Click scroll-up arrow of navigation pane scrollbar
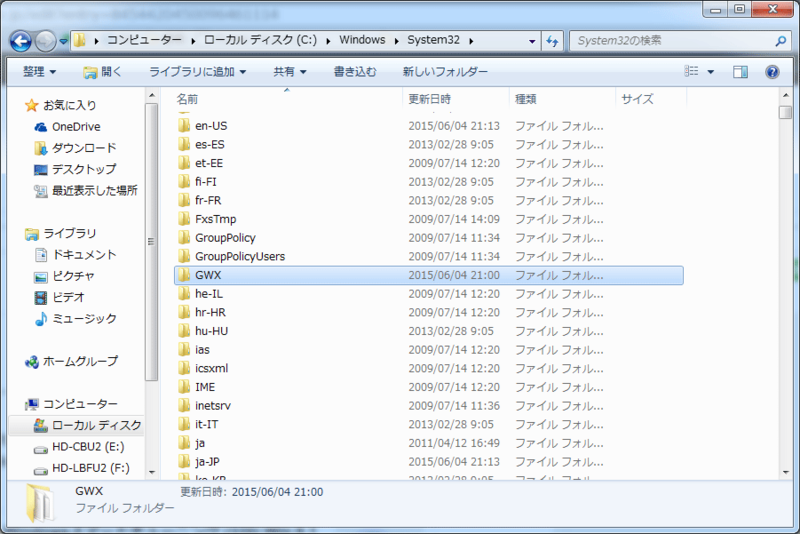This screenshot has height=534, width=800. click(152, 95)
